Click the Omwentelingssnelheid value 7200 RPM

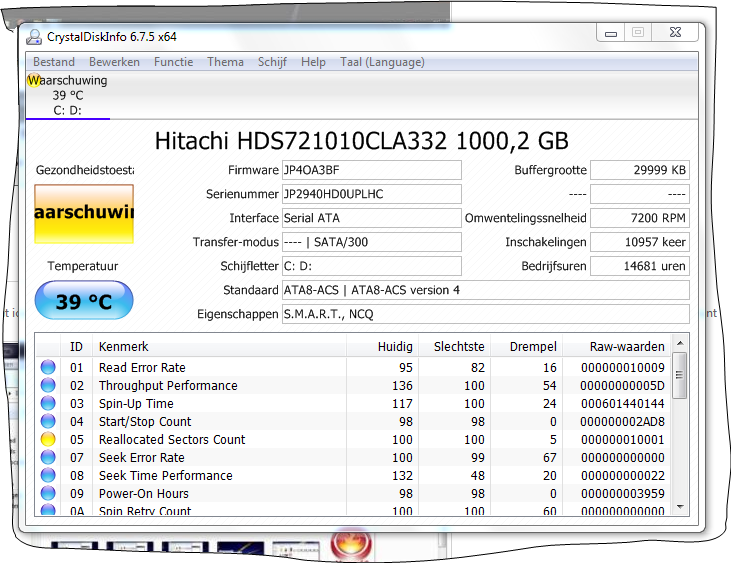pos(640,218)
